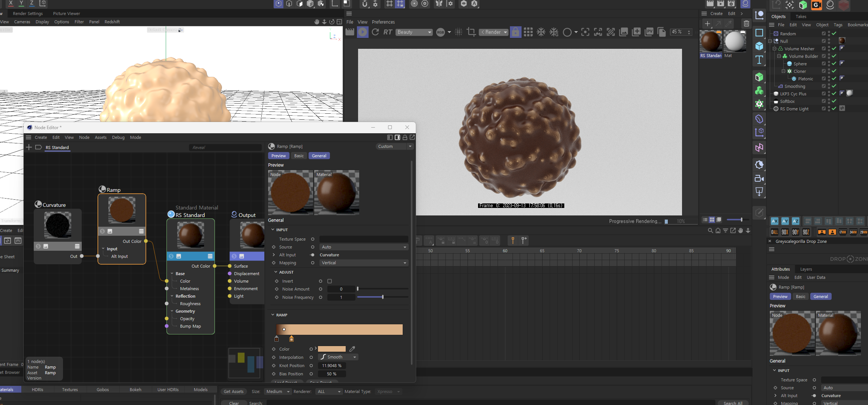868x405 pixels.
Task: Select the blue Cube primitive tool
Action: [x=759, y=46]
